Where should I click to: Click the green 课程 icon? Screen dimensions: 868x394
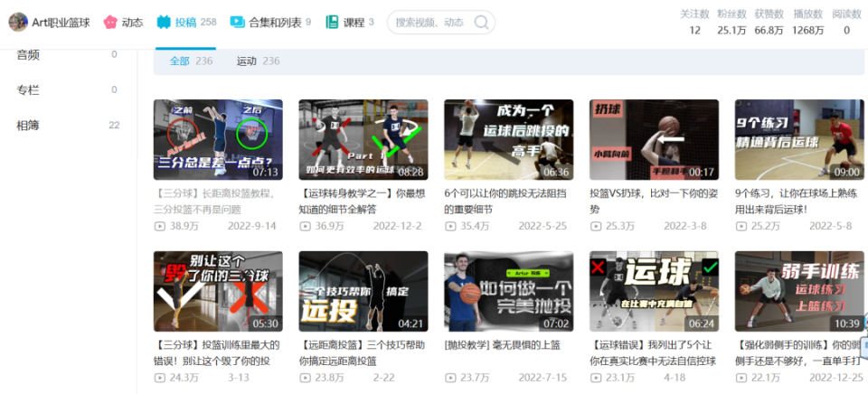tap(332, 22)
